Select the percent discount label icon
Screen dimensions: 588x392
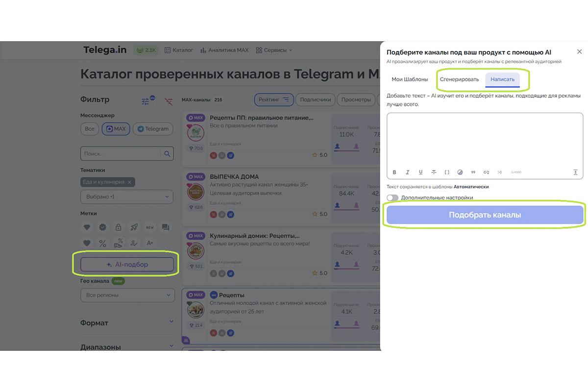[x=103, y=243]
